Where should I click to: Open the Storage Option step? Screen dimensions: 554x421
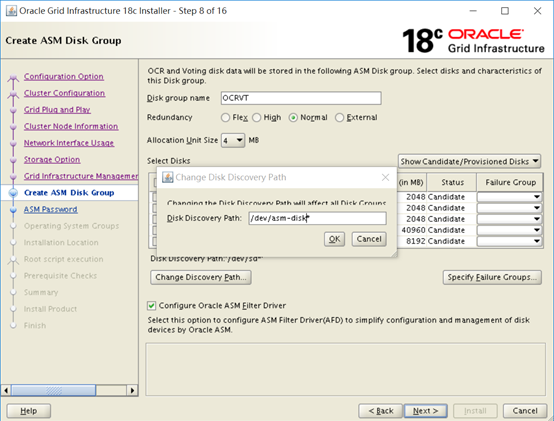pos(52,159)
